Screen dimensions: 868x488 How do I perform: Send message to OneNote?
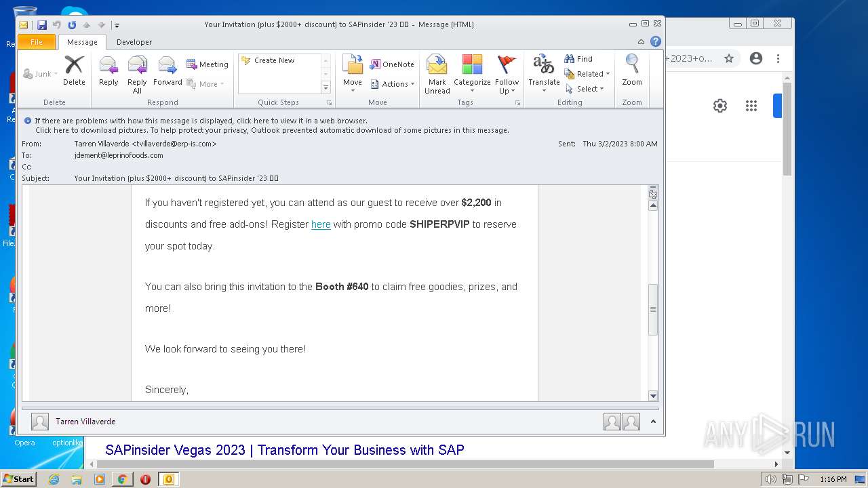tap(392, 64)
